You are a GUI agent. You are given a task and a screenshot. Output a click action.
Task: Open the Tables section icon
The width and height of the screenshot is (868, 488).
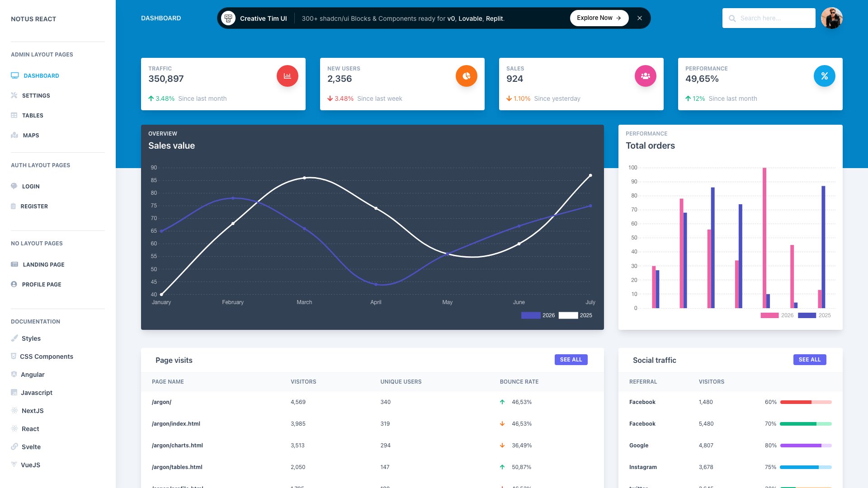(x=14, y=115)
